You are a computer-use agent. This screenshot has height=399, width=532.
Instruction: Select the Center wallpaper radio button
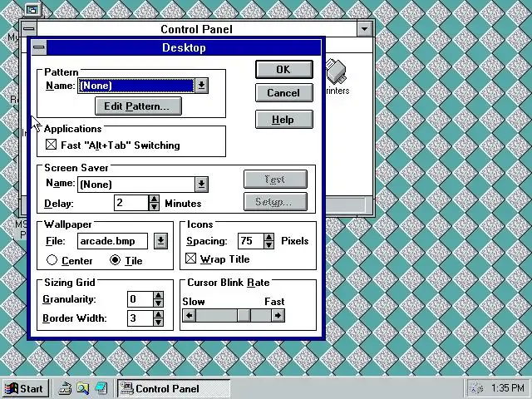click(52, 260)
